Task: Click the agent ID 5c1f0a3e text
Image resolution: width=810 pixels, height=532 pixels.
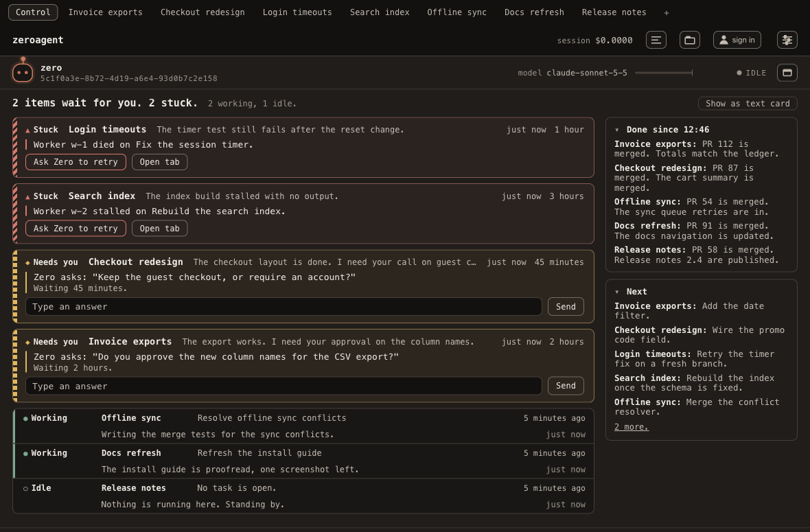Action: point(128,78)
